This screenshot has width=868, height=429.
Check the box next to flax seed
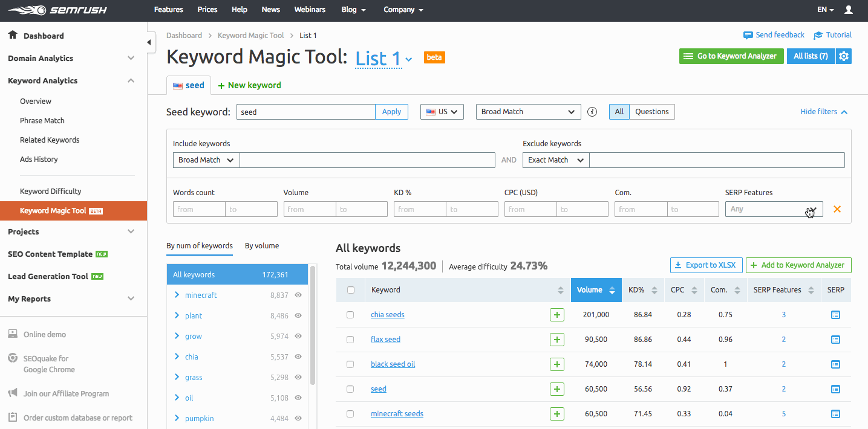click(350, 339)
